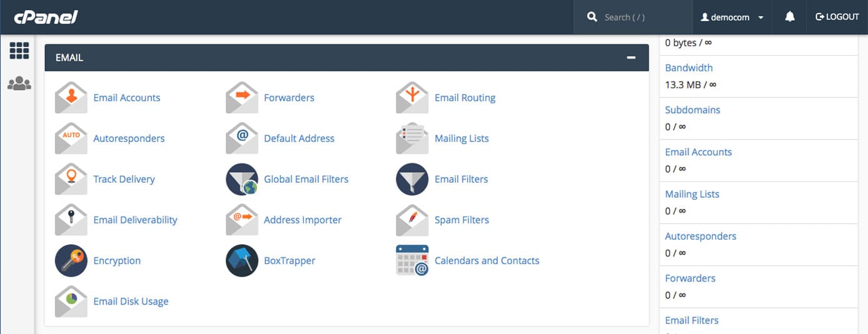Open the BoxTrapper link

(x=290, y=260)
